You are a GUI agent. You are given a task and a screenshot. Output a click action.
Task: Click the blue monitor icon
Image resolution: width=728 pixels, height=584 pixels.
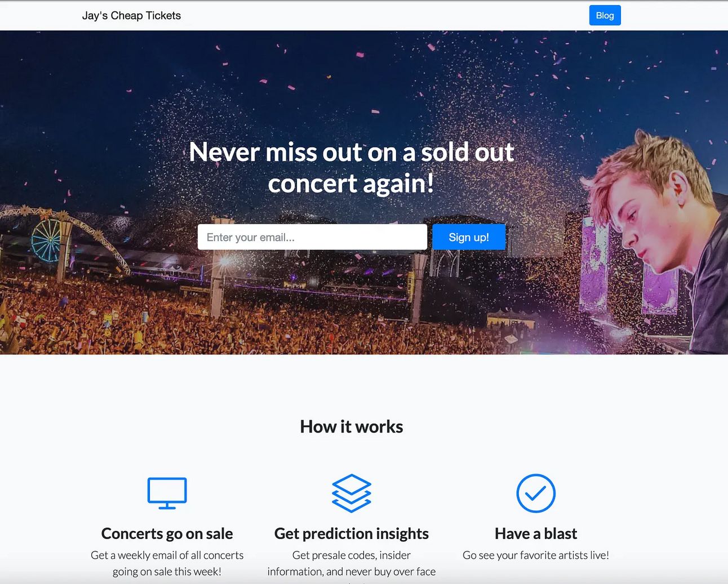point(167,493)
